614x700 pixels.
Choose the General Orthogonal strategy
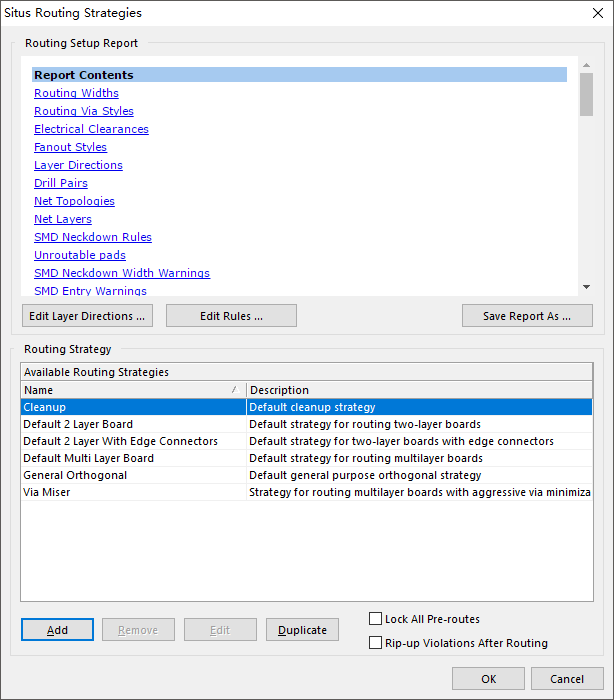click(x=75, y=475)
